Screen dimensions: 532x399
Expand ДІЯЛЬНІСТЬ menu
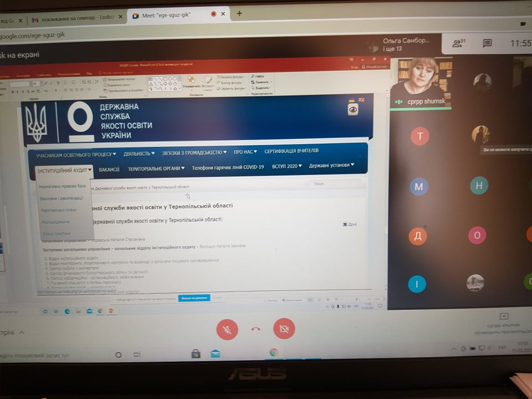point(139,154)
